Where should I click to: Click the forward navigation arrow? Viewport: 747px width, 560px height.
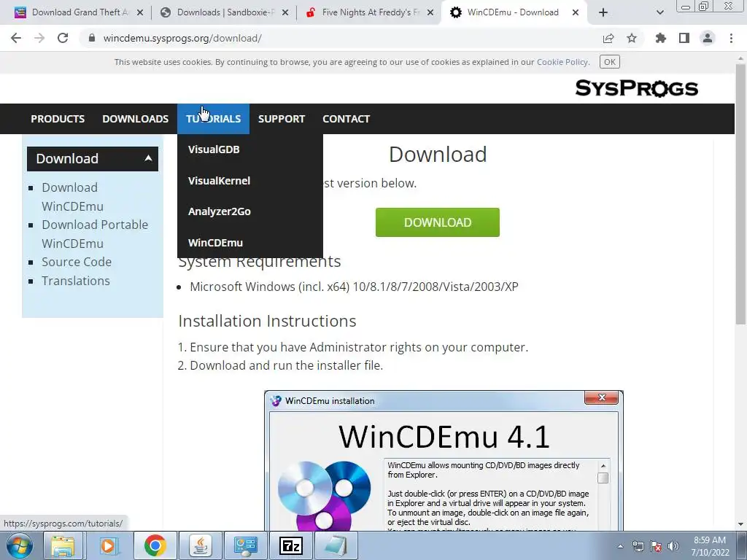click(39, 38)
